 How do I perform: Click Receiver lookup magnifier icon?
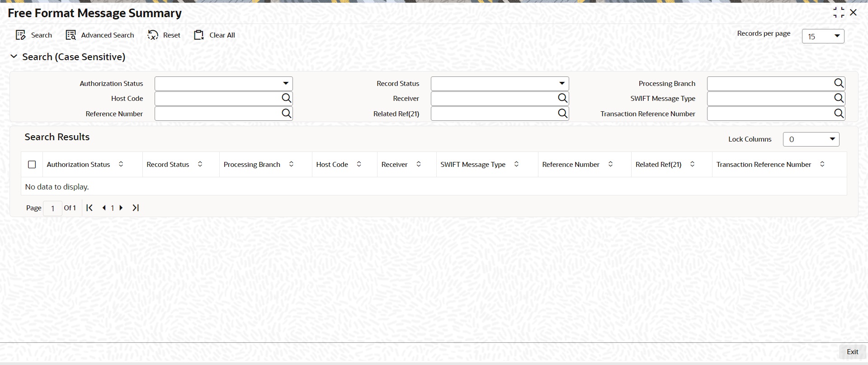[x=562, y=98]
